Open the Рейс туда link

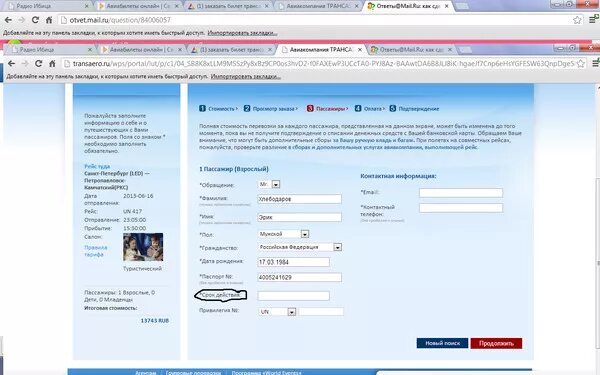[97, 166]
